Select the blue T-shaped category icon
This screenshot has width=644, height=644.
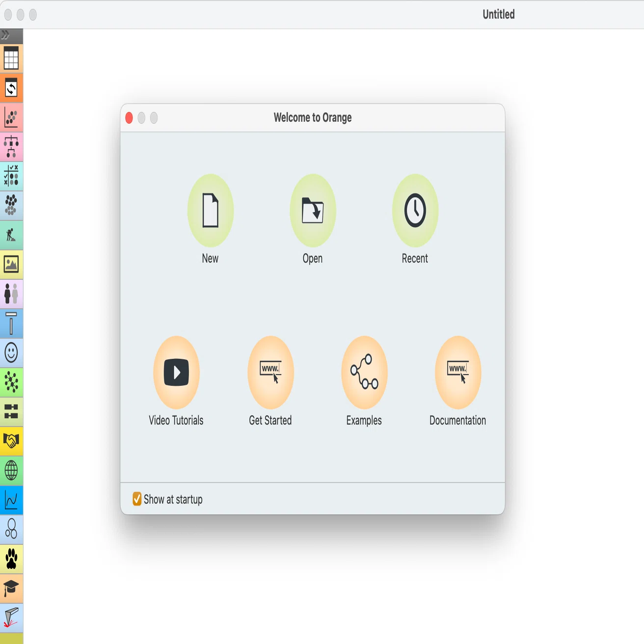(x=11, y=323)
